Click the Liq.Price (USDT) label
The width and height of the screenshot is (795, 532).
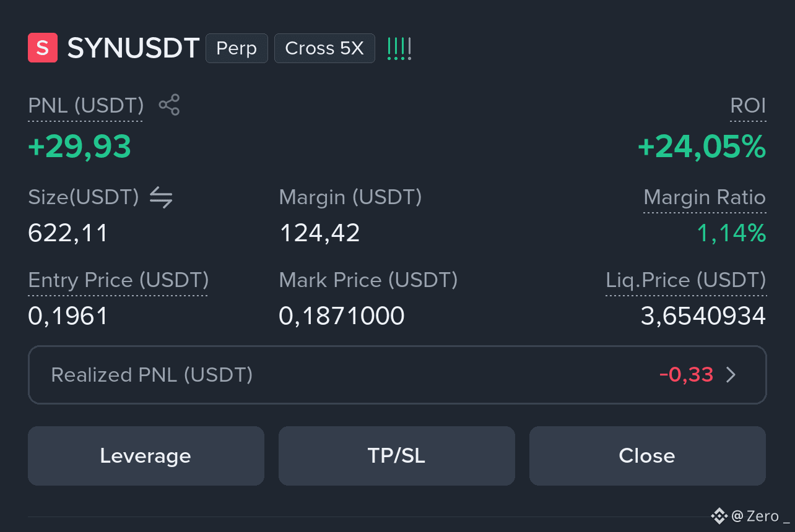click(685, 280)
